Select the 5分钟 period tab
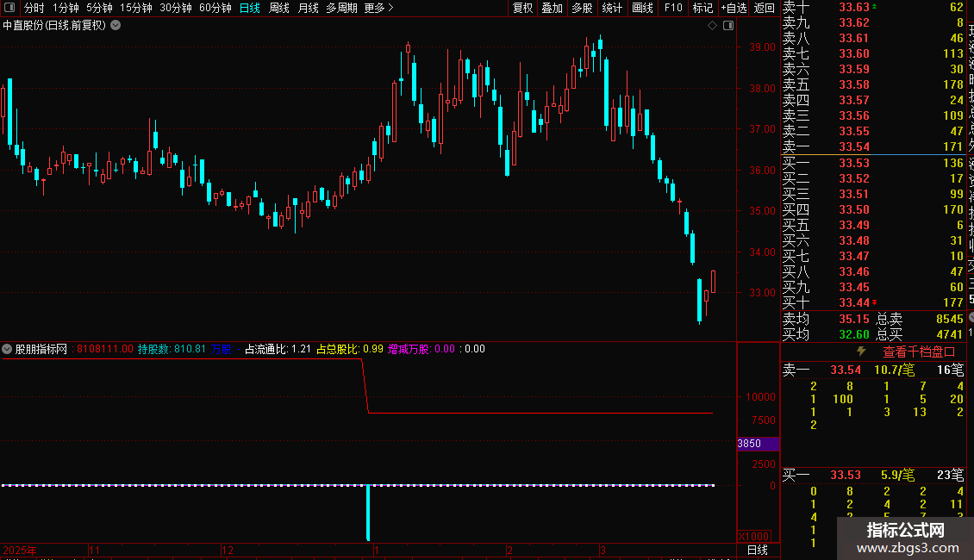The image size is (974, 560). point(99,8)
